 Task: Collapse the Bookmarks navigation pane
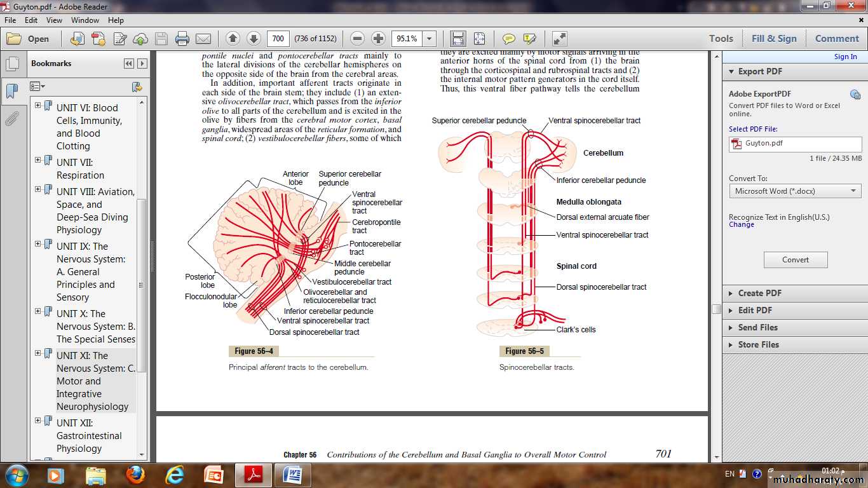(129, 64)
